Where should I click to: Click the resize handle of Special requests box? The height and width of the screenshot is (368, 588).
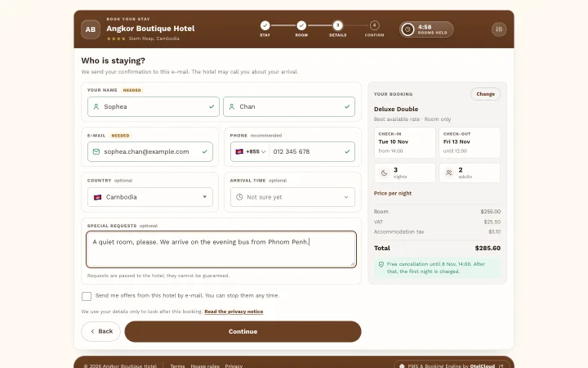tap(353, 264)
